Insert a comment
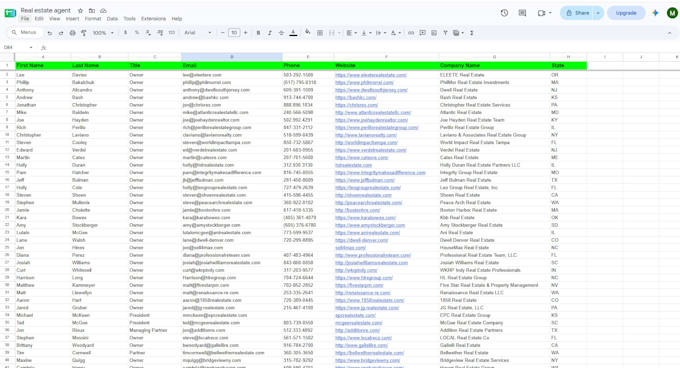680x368 pixels. point(422,33)
